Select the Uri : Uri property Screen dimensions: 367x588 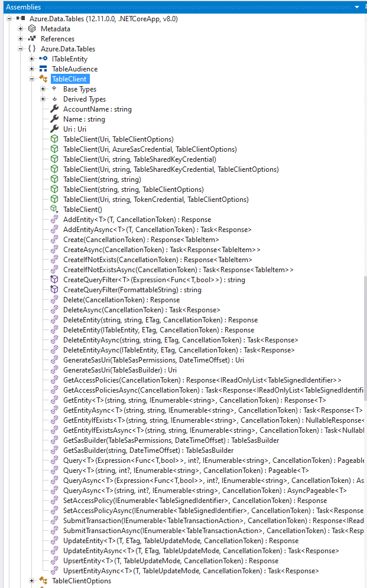(x=74, y=129)
